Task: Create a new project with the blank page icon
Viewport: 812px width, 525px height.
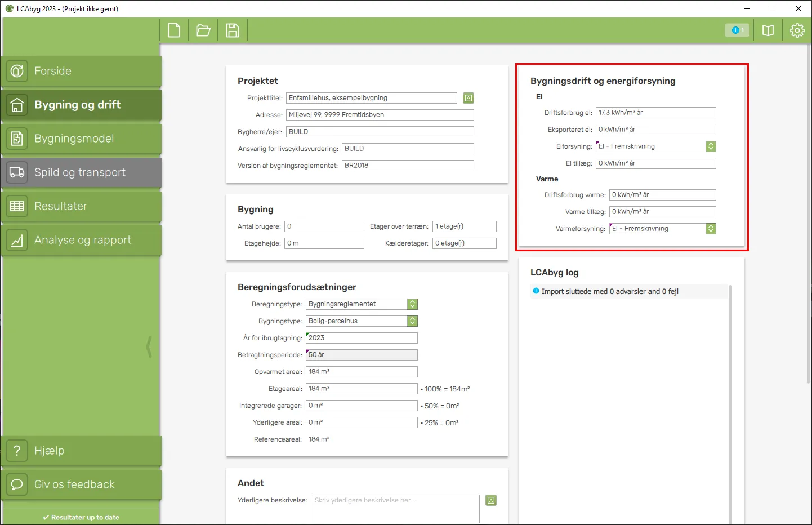Action: (174, 30)
